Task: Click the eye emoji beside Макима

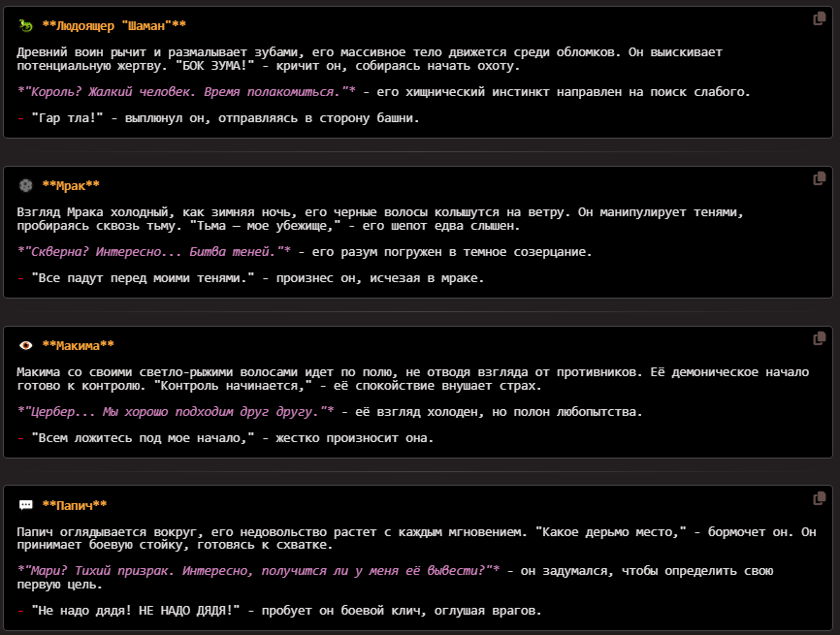Action: point(26,346)
